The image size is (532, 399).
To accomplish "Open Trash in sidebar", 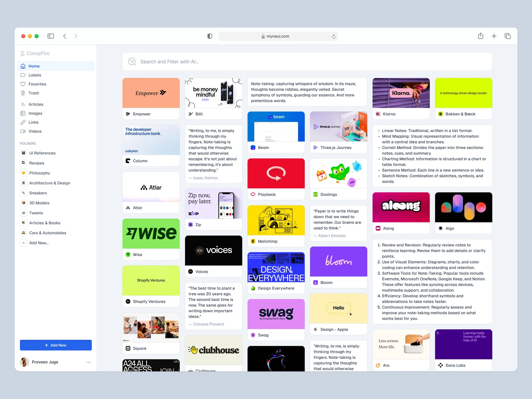I will tap(34, 93).
